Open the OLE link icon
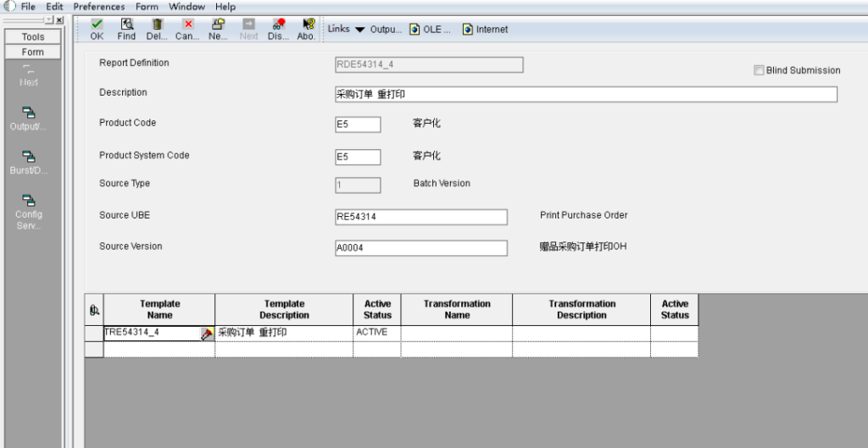Screen dimensions: 868x448 [x=415, y=30]
